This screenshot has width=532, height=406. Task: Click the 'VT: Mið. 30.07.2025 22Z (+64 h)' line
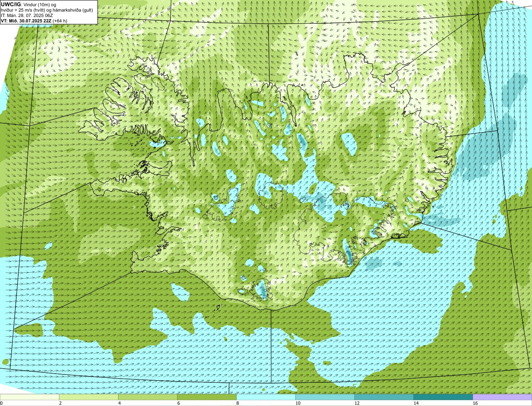pyautogui.click(x=34, y=20)
